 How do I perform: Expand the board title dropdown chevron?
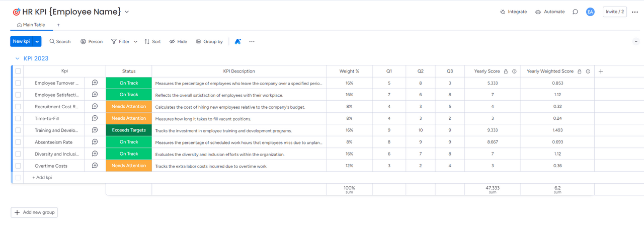tap(127, 12)
